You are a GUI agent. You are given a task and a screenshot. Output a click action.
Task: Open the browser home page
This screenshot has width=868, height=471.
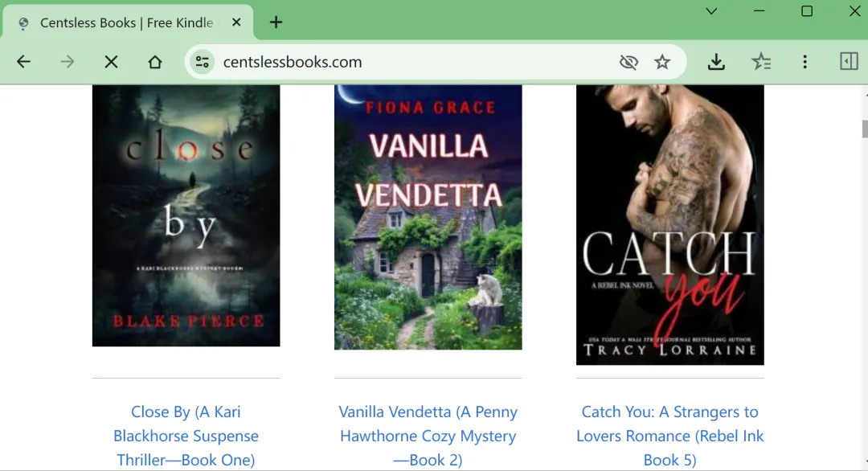pos(155,61)
